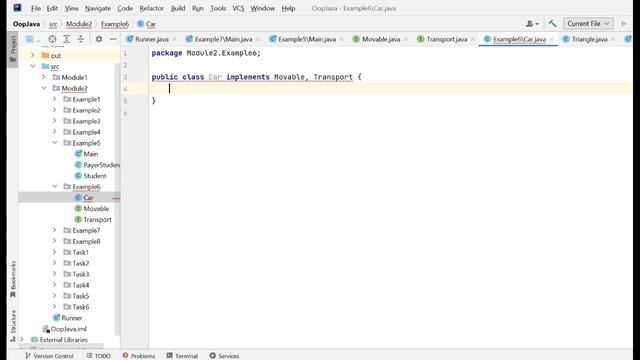Screen dimensions: 640x360
Task: Open the TODO tool window
Action: point(99,356)
